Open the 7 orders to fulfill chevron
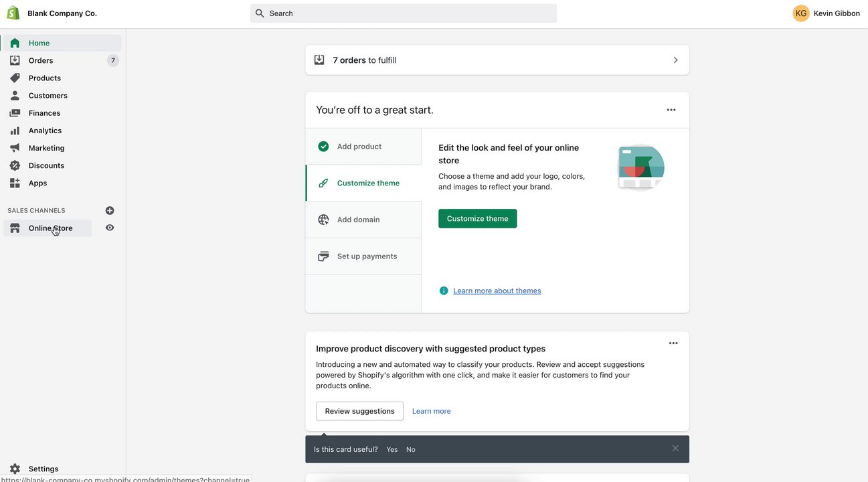 tap(675, 60)
